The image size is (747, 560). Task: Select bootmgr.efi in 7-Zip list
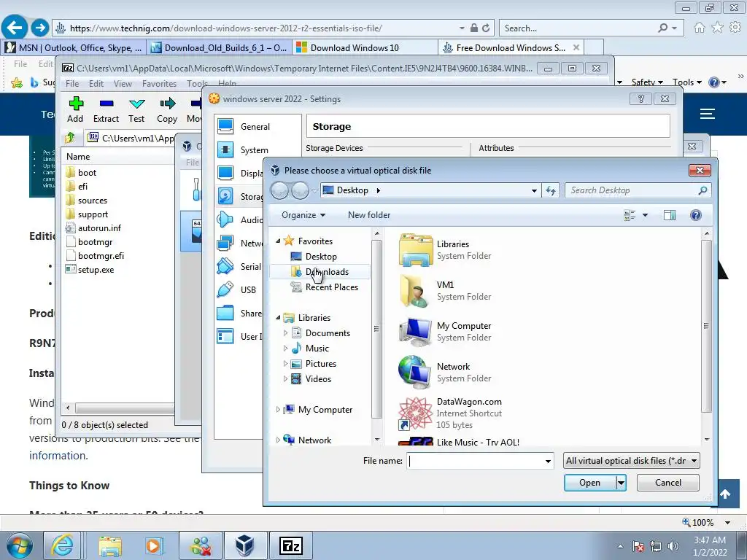coord(96,256)
